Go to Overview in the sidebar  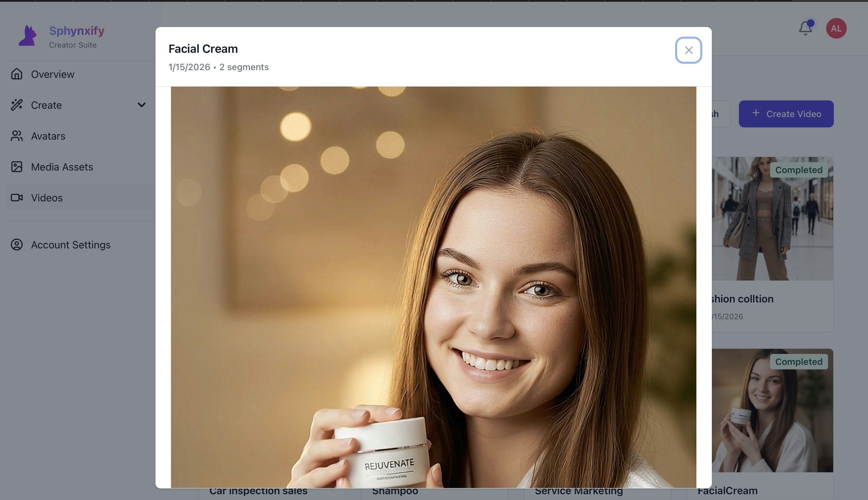(52, 74)
